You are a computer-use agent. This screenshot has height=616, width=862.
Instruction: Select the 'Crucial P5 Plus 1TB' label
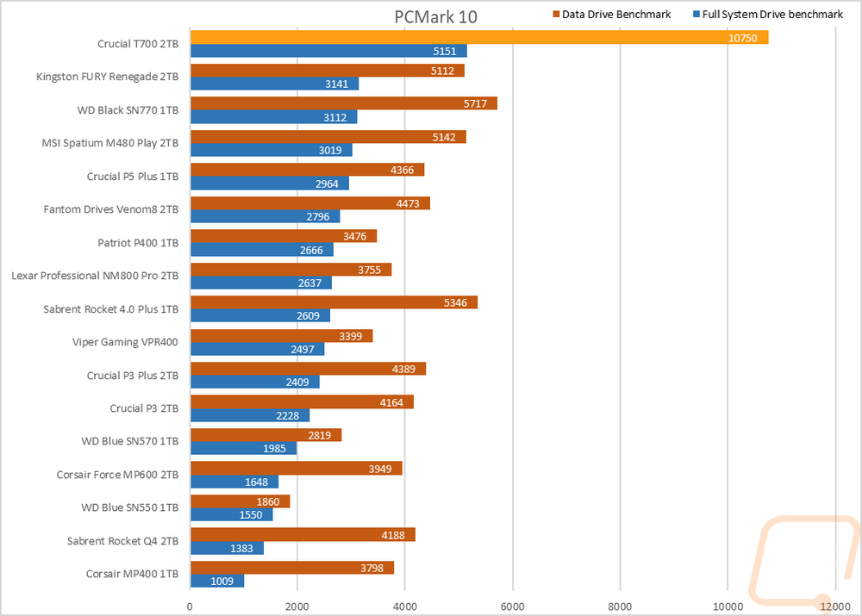point(133,177)
